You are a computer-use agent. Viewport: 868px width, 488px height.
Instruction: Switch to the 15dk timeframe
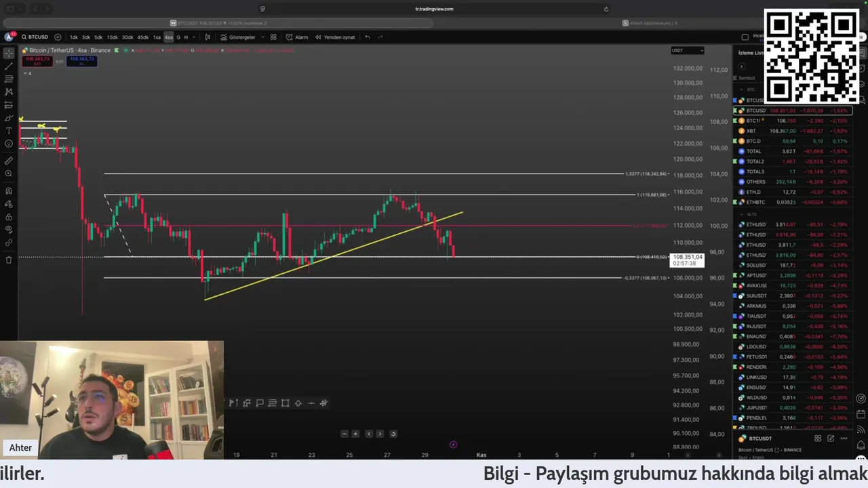(112, 37)
